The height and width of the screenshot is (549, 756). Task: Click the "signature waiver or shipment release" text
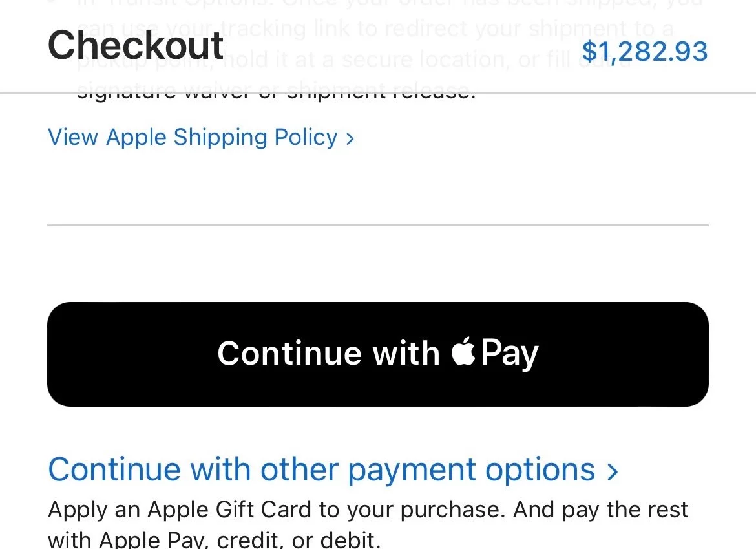coord(276,95)
